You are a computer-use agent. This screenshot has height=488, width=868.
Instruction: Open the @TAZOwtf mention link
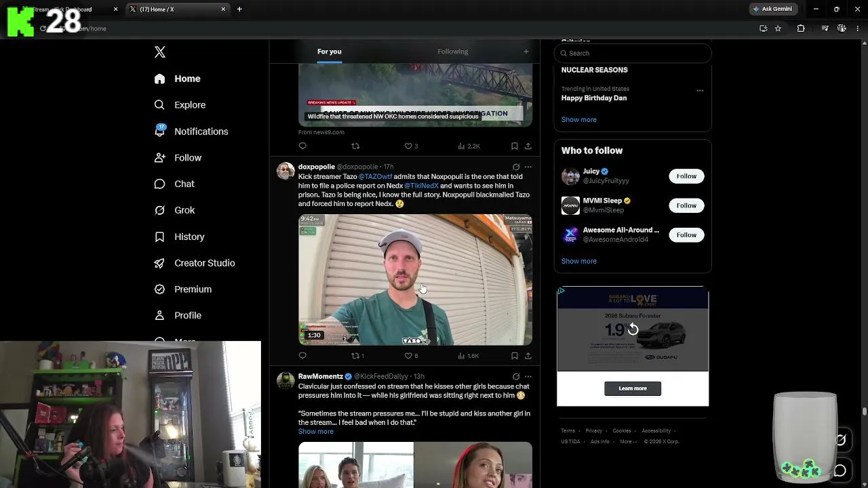click(x=375, y=177)
